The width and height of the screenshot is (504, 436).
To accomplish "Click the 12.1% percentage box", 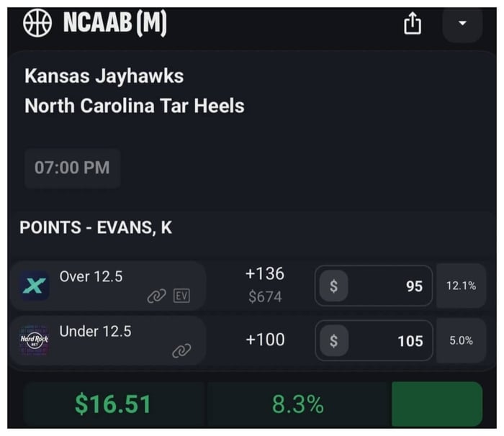I will [x=461, y=286].
